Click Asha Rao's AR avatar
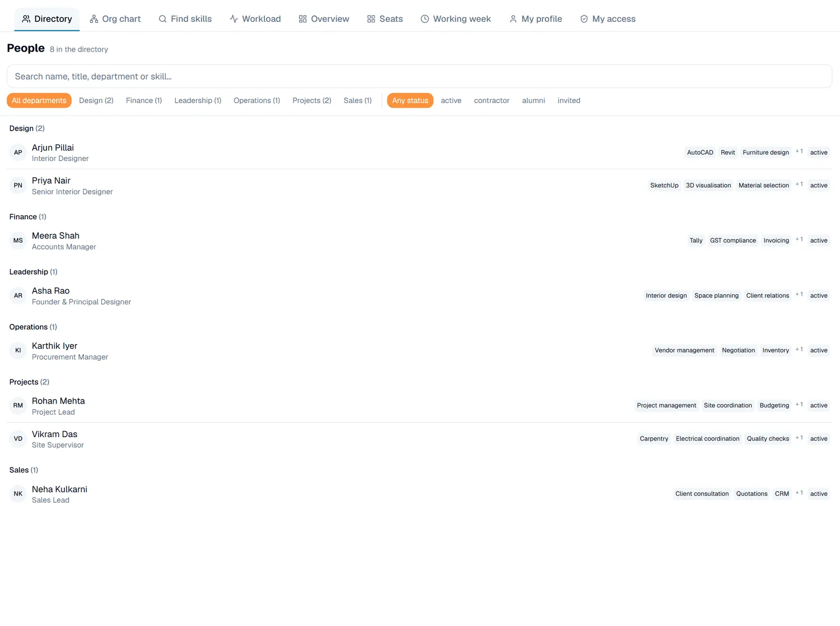Screen dimensions: 840x626 click(18, 295)
